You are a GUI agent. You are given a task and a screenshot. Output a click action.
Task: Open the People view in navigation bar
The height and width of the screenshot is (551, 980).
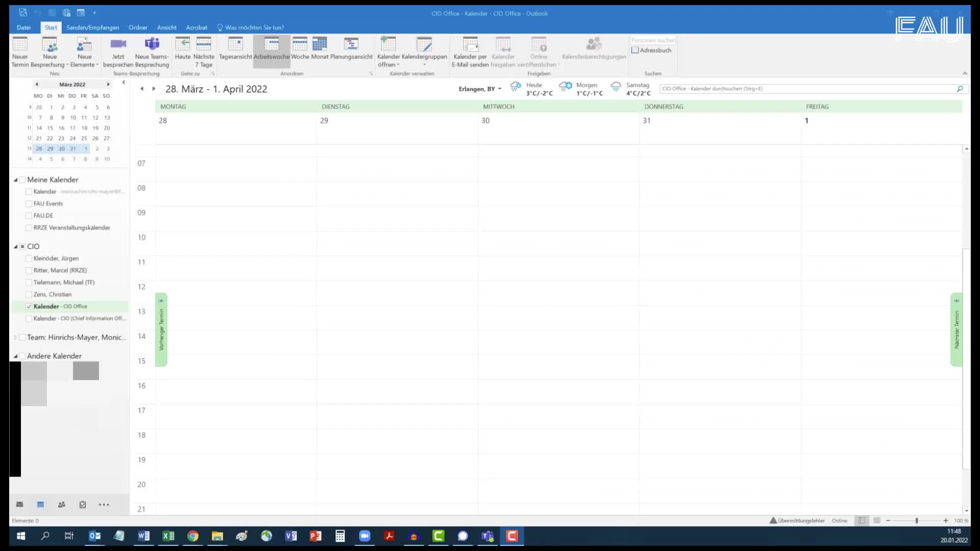pos(62,505)
